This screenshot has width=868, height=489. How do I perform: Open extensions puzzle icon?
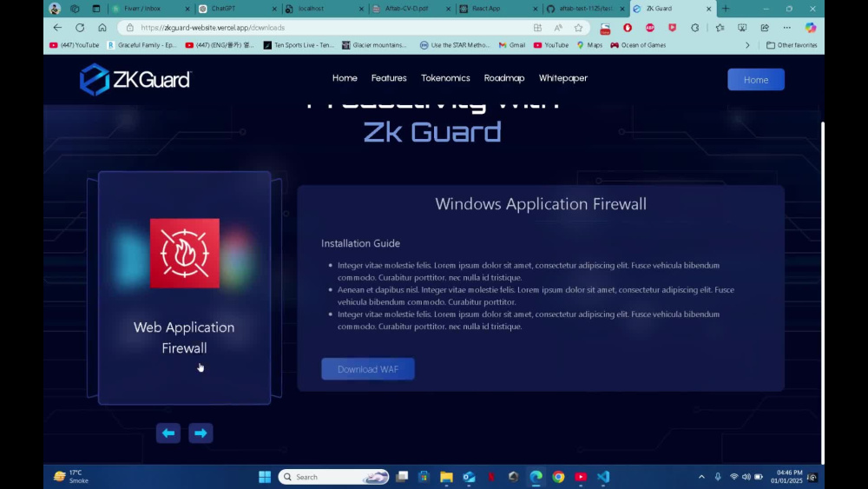pyautogui.click(x=694, y=28)
